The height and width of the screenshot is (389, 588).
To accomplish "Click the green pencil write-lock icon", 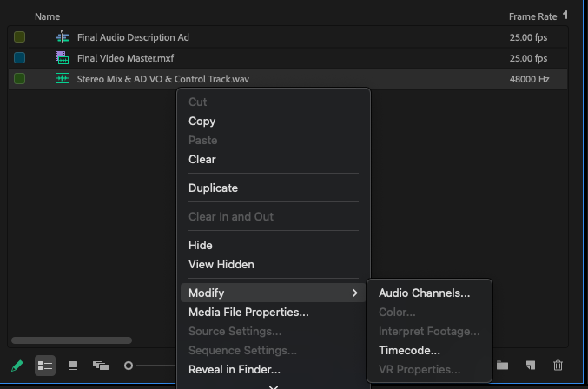I will coord(17,366).
